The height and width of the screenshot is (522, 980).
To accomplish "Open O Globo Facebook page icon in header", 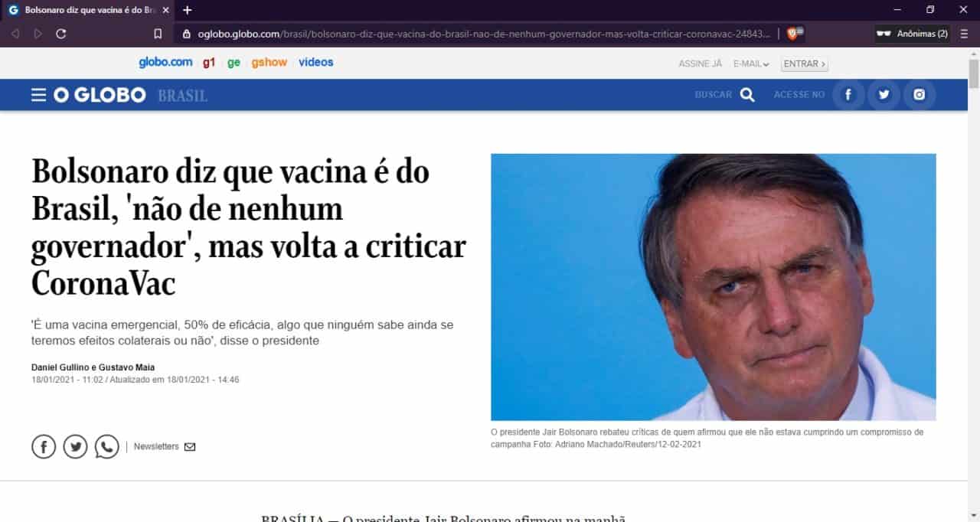I will click(848, 95).
